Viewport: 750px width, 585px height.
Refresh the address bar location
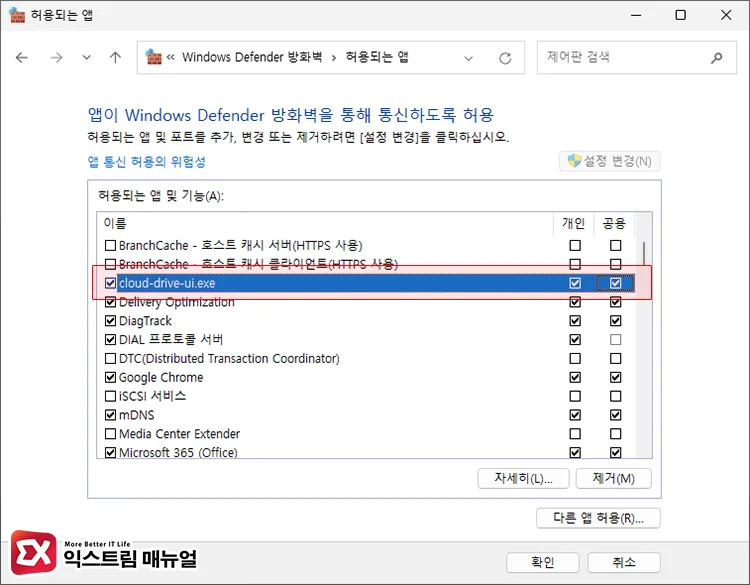505,58
